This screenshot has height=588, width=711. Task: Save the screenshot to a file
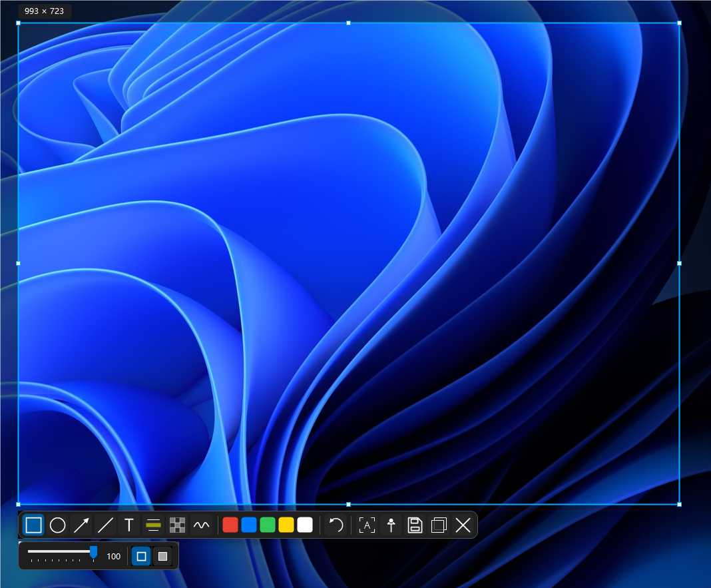pyautogui.click(x=415, y=525)
